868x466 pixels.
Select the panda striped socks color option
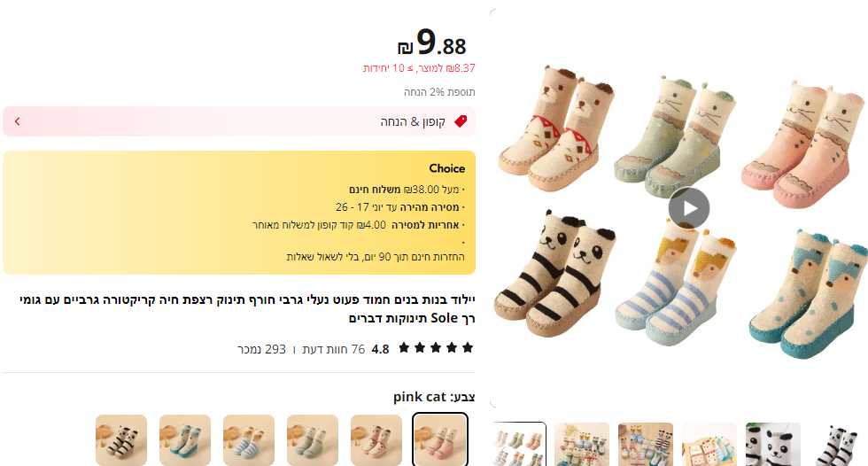(x=121, y=440)
